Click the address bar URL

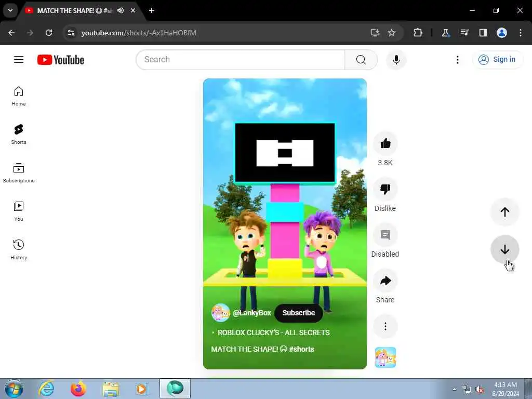(139, 33)
